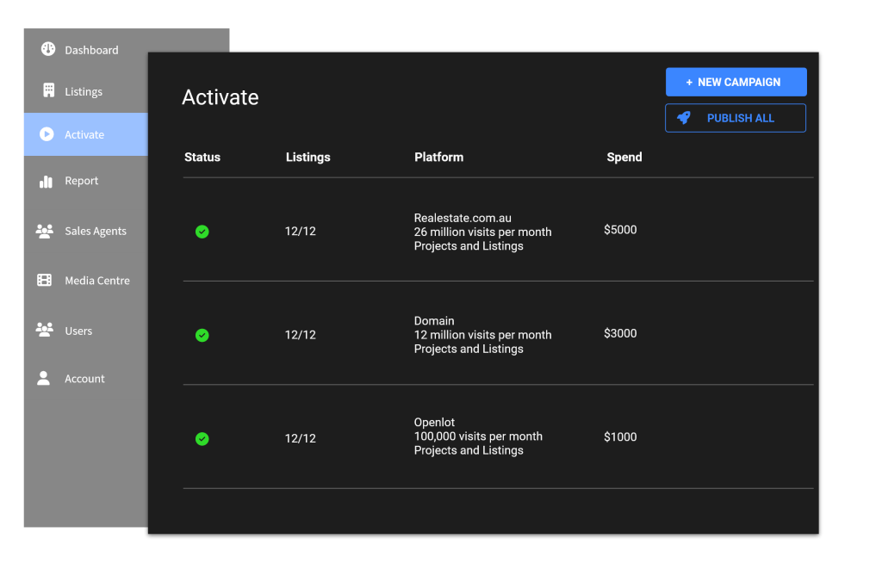Toggle the Openlot campaign status check

pyautogui.click(x=202, y=438)
